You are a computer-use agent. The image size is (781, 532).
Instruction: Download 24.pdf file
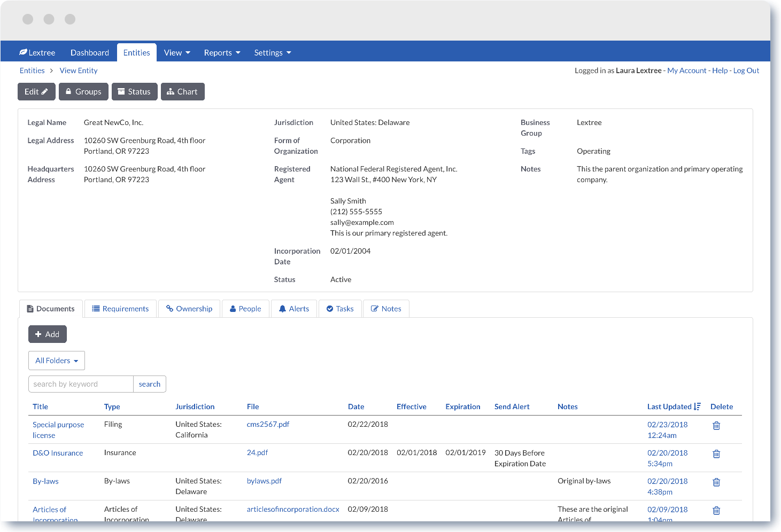pos(257,452)
